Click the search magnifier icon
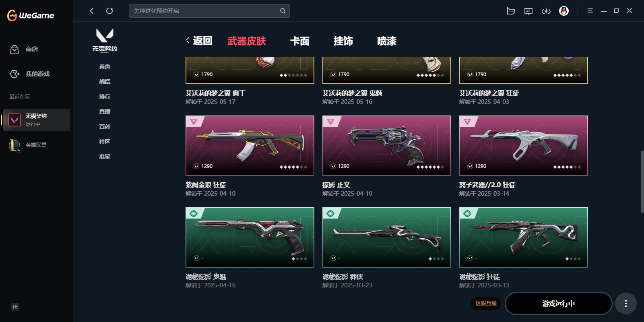The width and height of the screenshot is (644, 322). click(x=283, y=11)
